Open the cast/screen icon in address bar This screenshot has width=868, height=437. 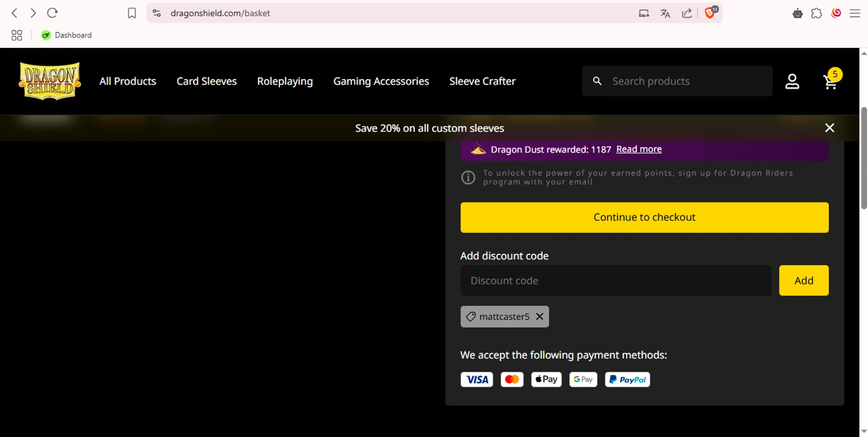[x=644, y=13]
